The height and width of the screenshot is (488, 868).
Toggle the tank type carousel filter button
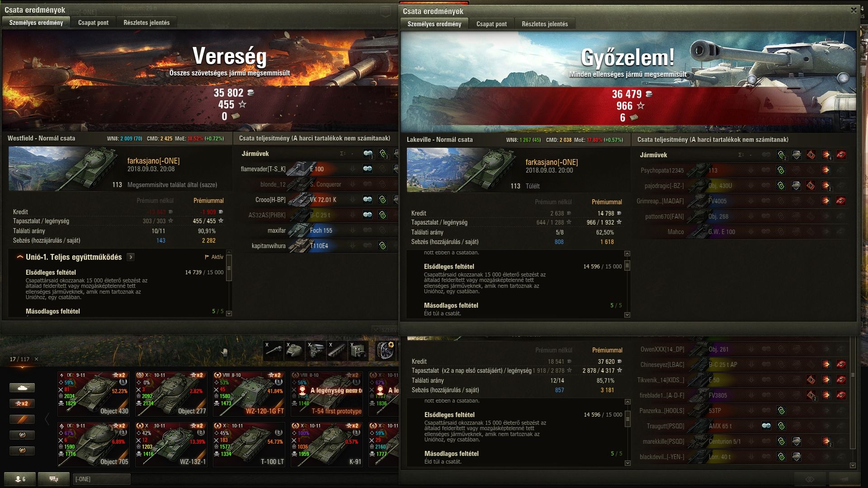coord(22,388)
